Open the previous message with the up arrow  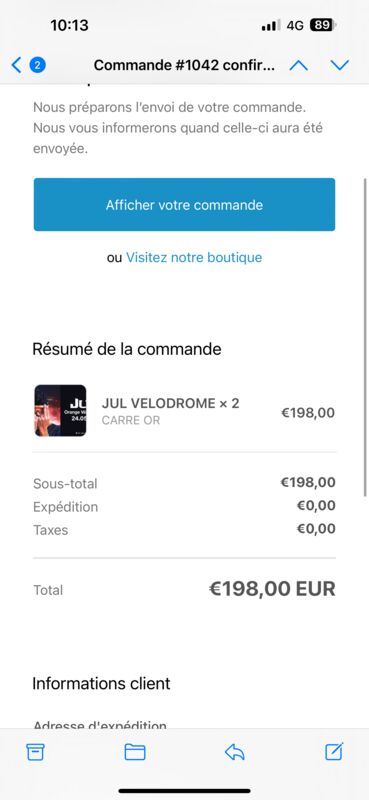click(299, 65)
